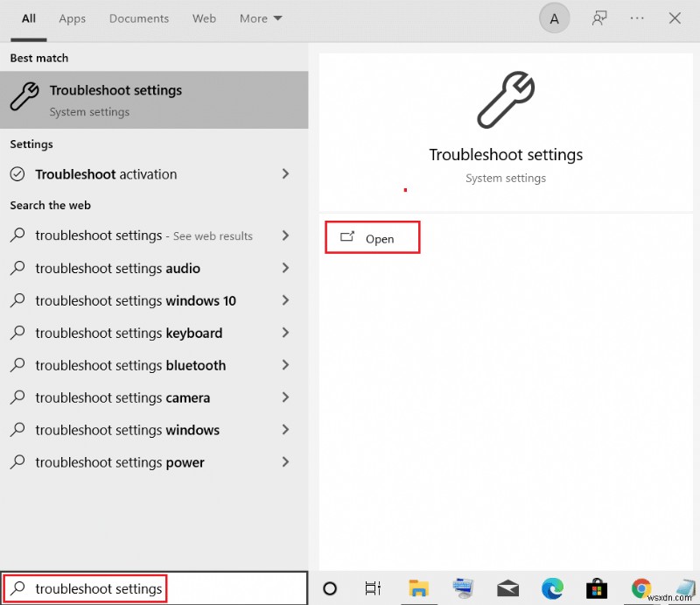Switch to the Web search tab
The width and height of the screenshot is (700, 605).
pos(204,18)
